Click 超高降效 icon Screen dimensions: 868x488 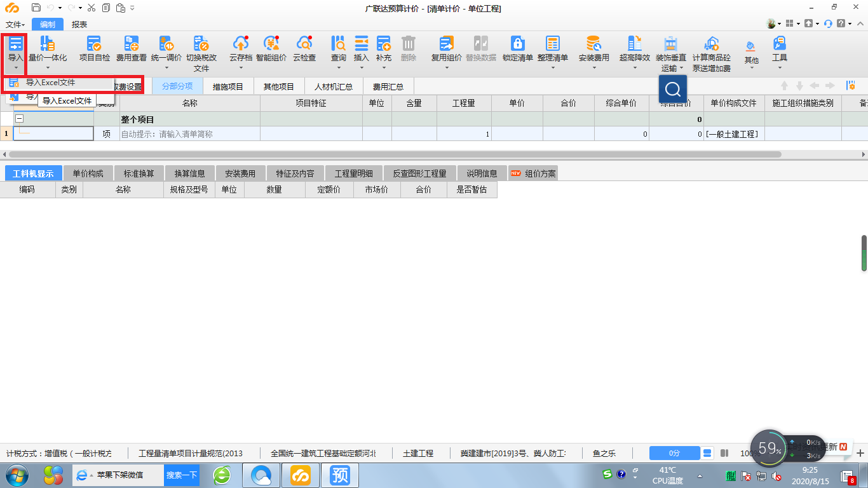click(635, 44)
